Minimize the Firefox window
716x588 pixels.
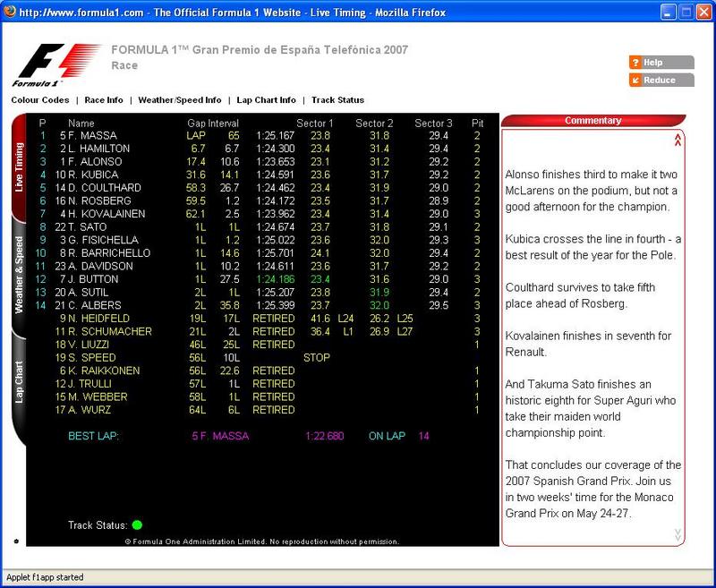[x=668, y=12]
